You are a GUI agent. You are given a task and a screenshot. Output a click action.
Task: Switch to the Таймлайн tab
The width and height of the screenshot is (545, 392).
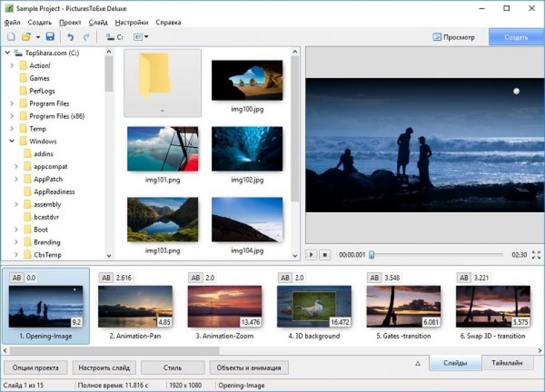512,363
